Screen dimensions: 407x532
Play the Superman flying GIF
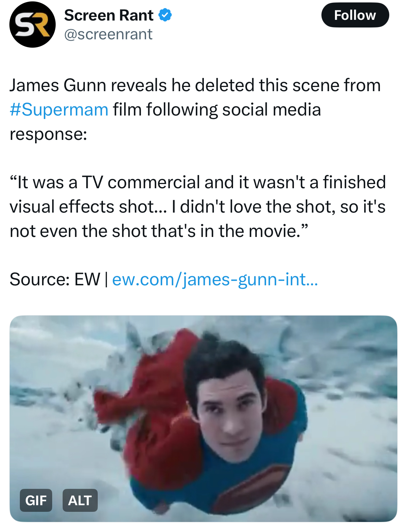(203, 419)
